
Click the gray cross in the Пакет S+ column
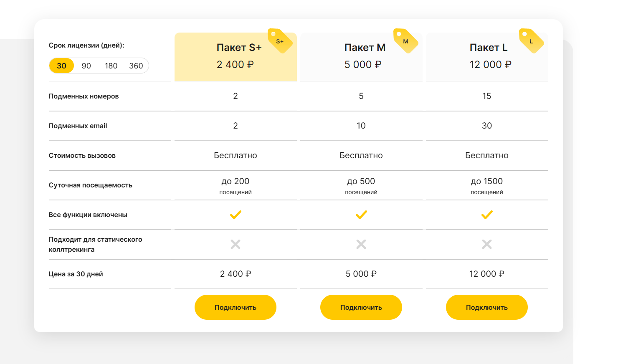click(236, 244)
